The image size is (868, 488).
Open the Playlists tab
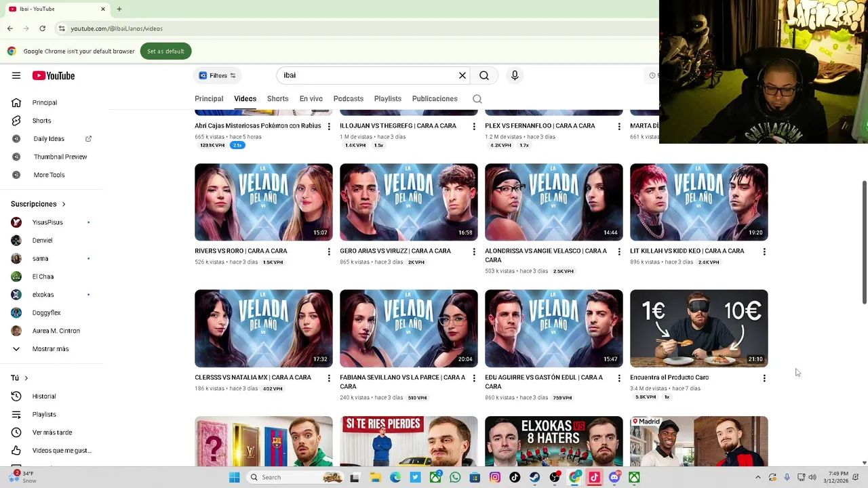(x=388, y=99)
